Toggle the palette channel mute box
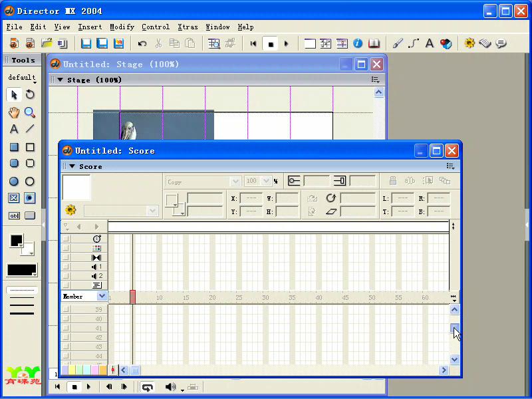The height and width of the screenshot is (399, 532). pos(66,247)
